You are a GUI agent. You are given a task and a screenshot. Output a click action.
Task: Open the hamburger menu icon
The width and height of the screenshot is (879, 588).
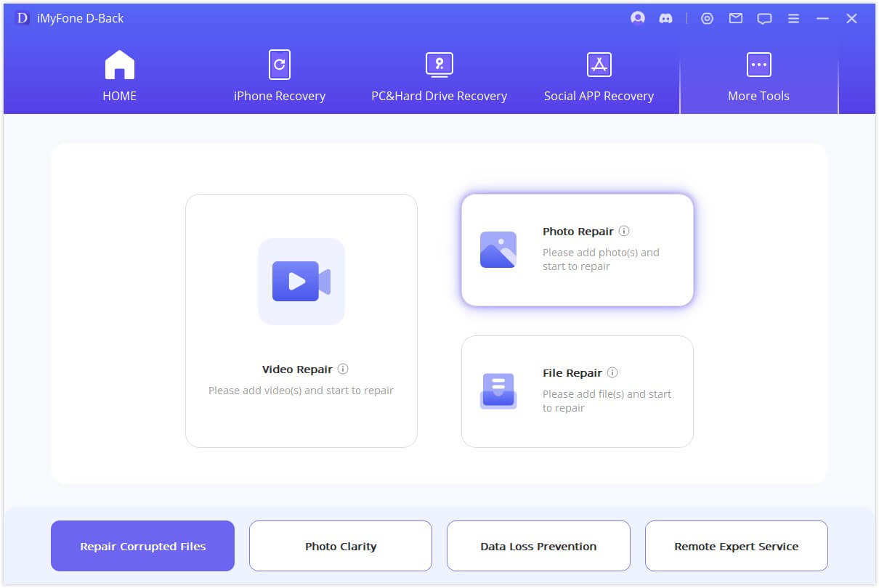point(793,19)
